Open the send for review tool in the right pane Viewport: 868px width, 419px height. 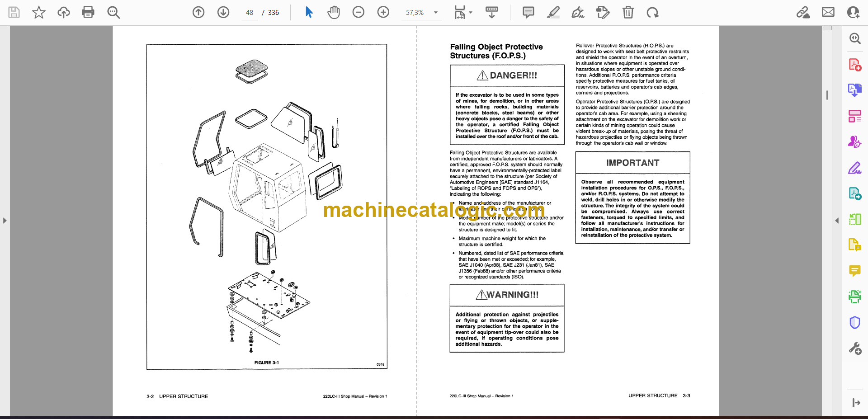tap(855, 193)
